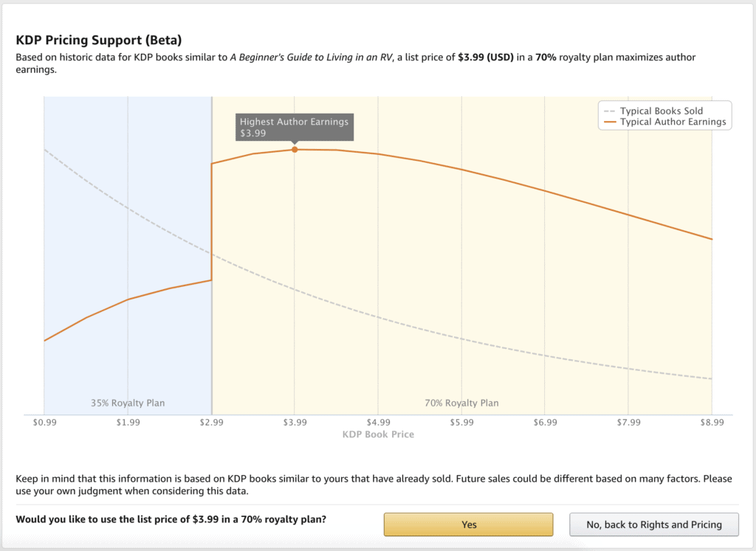Click the $8.99 price axis label
This screenshot has height=551, width=756.
[712, 423]
